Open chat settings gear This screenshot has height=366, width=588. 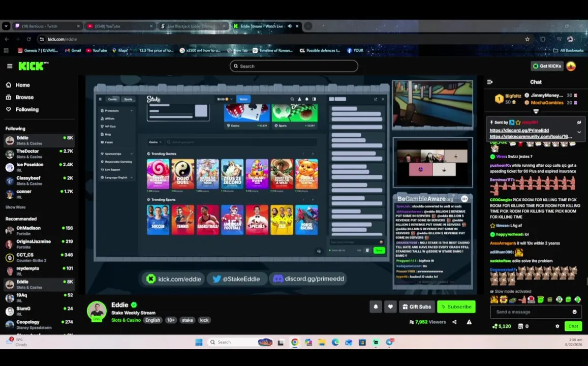pyautogui.click(x=557, y=326)
